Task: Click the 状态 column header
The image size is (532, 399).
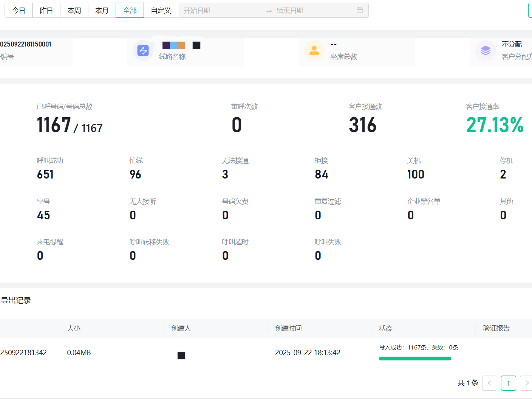Action: [x=386, y=328]
